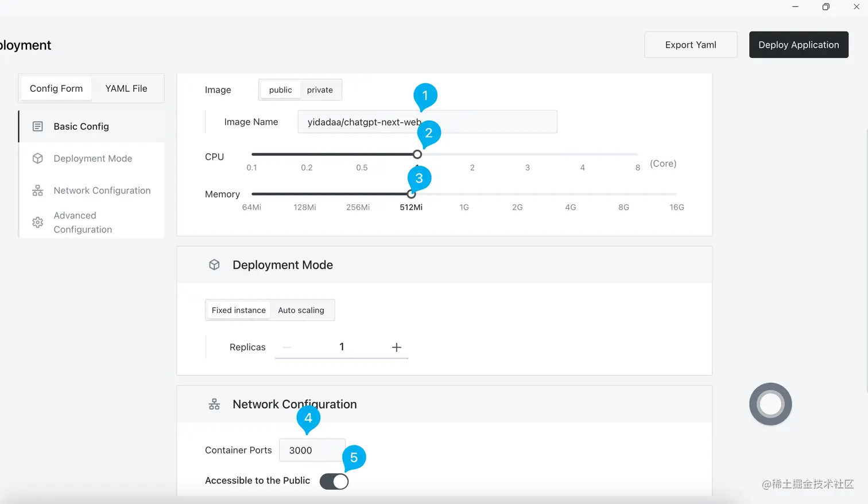868x504 pixels.
Task: Click the Basic Config list icon
Action: pyautogui.click(x=38, y=126)
